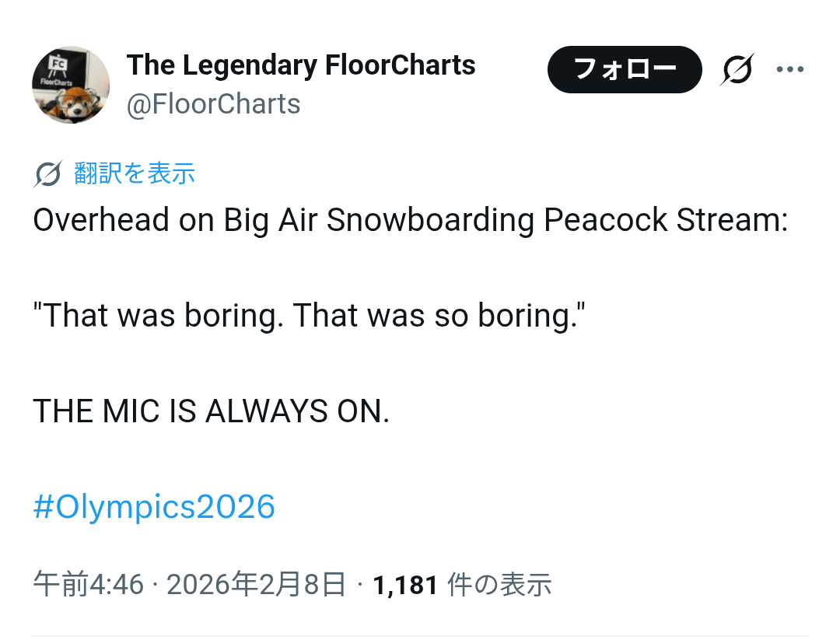
Task: Click the THE MIC IS ALWAYS ON text
Action: click(x=211, y=411)
